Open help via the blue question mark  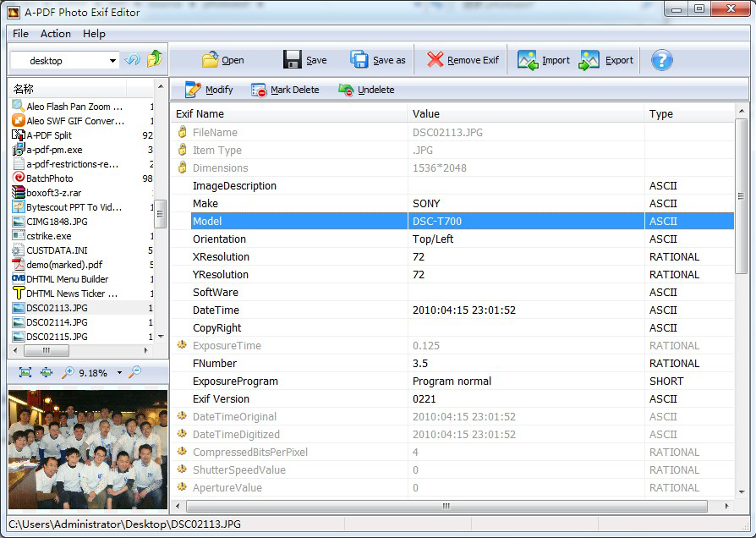point(661,60)
